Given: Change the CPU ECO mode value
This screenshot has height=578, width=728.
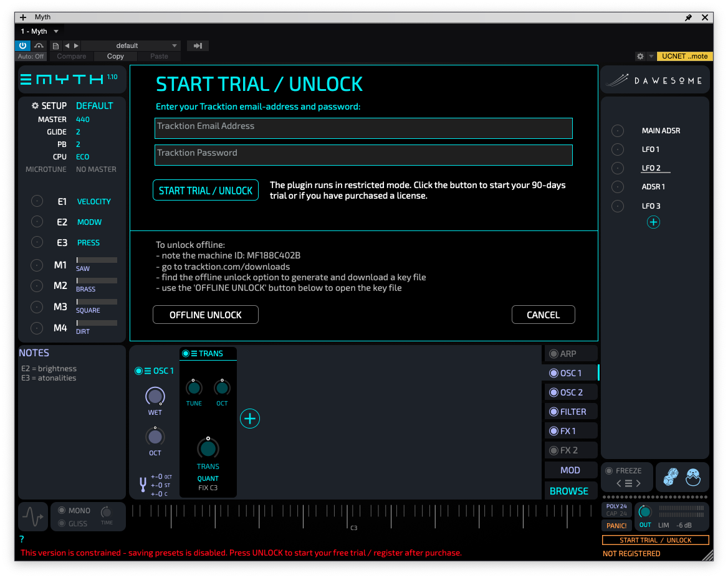Looking at the screenshot, I should coord(83,157).
